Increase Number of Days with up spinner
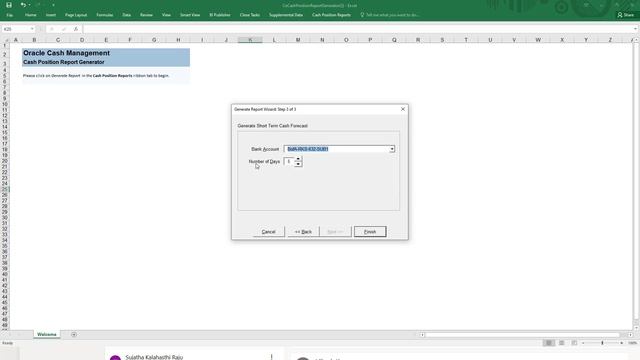640x360 pixels. pyautogui.click(x=298, y=159)
